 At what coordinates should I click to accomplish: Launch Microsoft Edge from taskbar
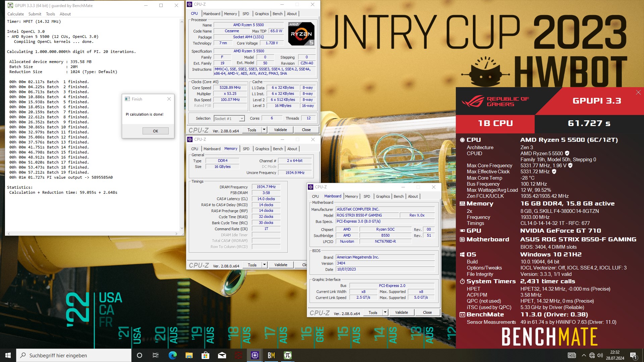click(x=173, y=355)
